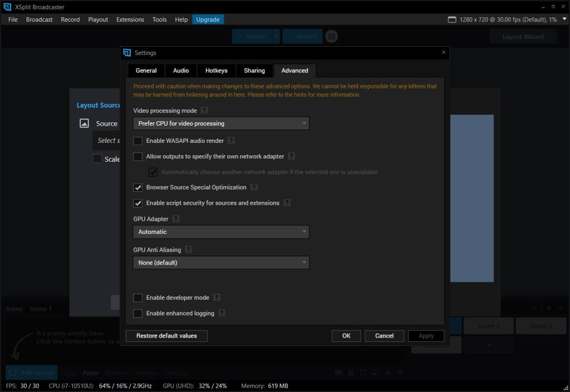Image resolution: width=570 pixels, height=392 pixels.
Task: Check Enable enhanced logging
Action: 138,313
